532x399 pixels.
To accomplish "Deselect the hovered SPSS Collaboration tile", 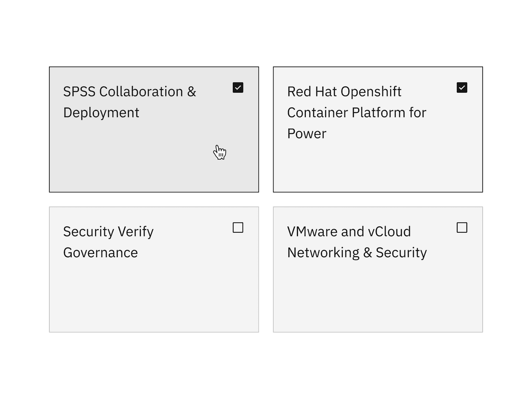I will click(x=154, y=152).
